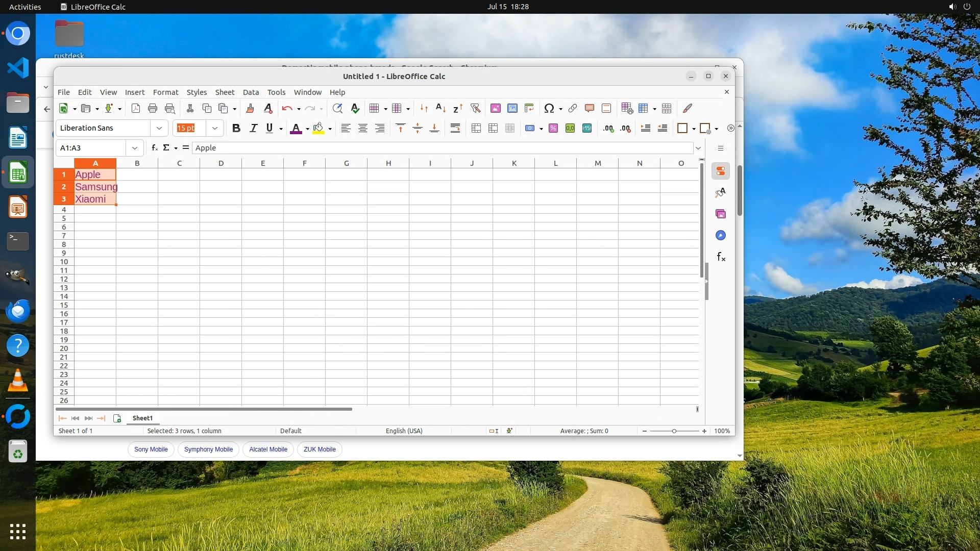Open the font size dropdown
Image resolution: width=980 pixels, height=551 pixels.
(x=215, y=129)
